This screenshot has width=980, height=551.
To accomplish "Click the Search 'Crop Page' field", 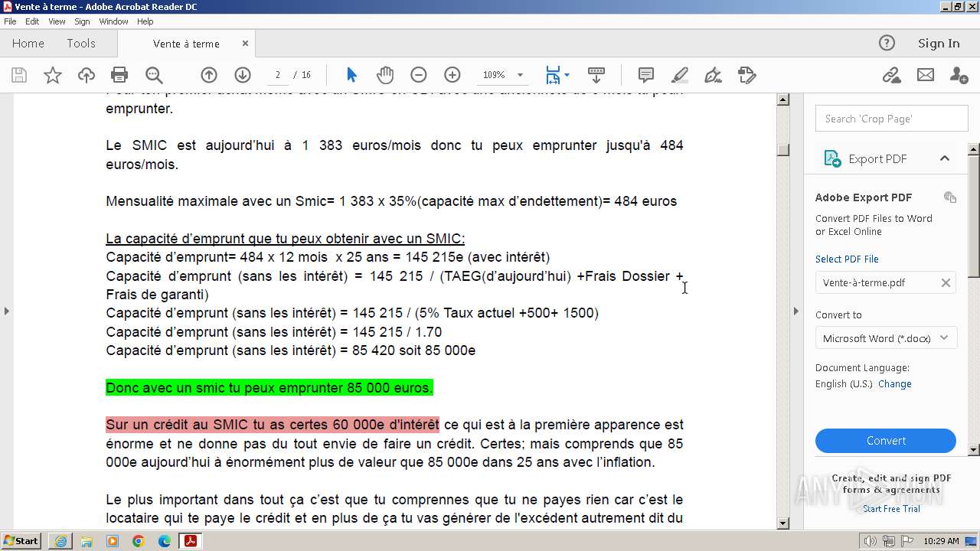I will coord(892,119).
